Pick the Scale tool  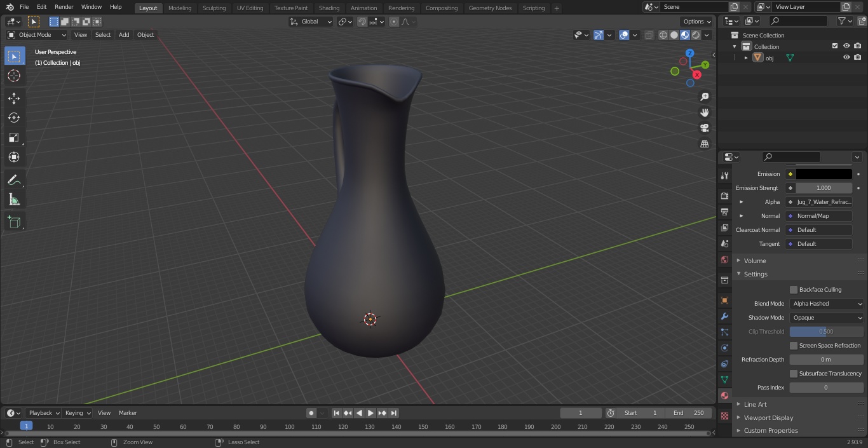[14, 137]
